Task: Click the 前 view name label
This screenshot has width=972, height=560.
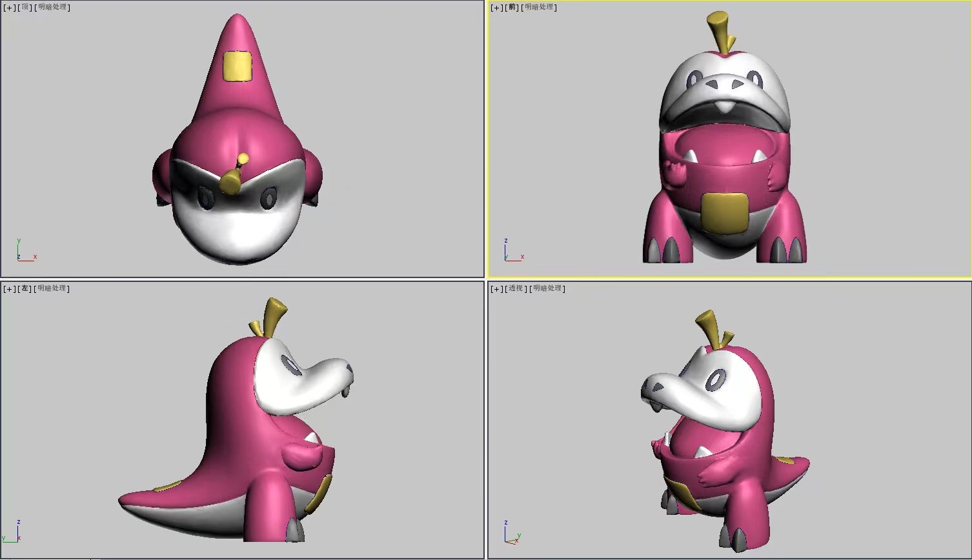Action: [513, 8]
